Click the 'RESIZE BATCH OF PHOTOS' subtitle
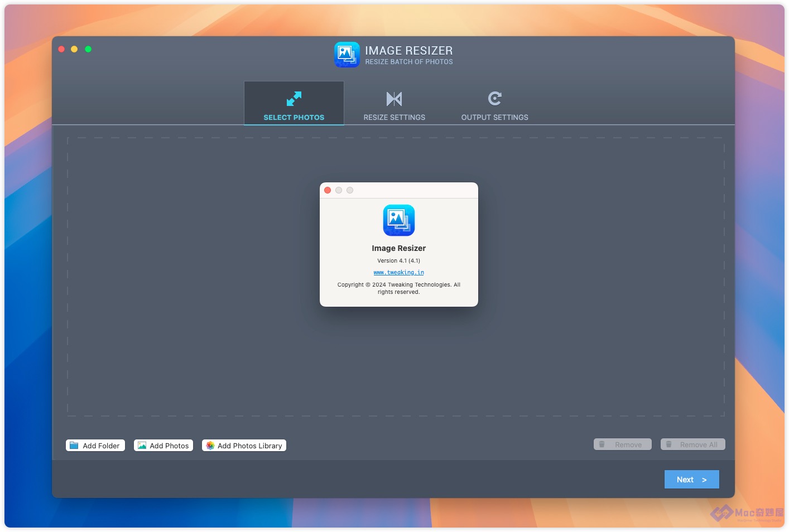The image size is (789, 532). point(409,62)
